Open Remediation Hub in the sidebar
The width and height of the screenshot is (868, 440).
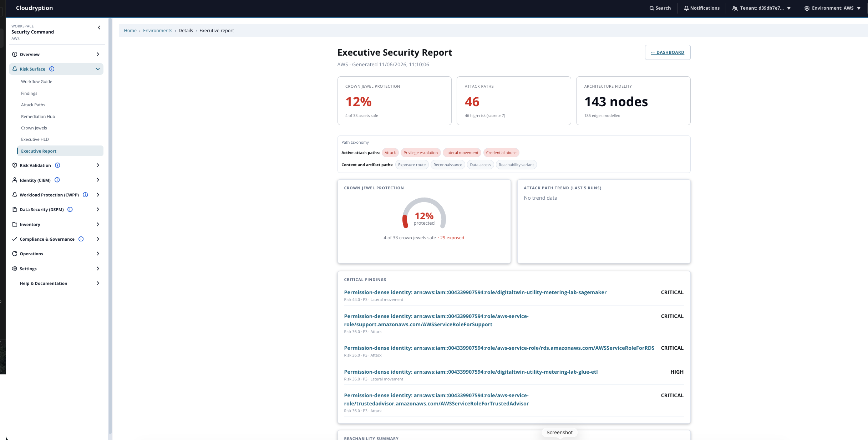pos(38,117)
